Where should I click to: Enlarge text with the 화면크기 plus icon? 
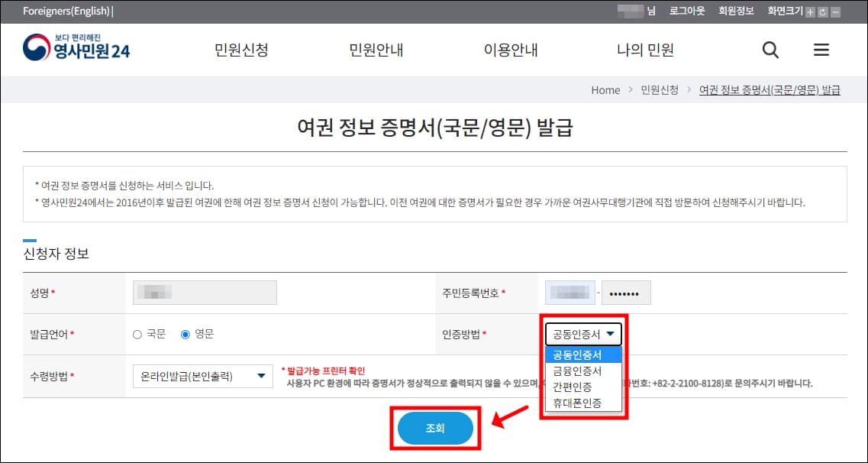tap(809, 11)
